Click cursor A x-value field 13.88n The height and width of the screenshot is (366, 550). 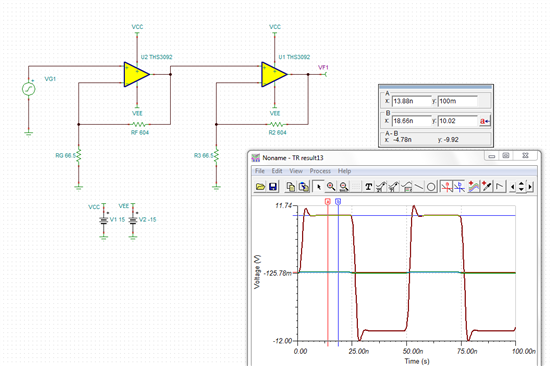pos(411,101)
